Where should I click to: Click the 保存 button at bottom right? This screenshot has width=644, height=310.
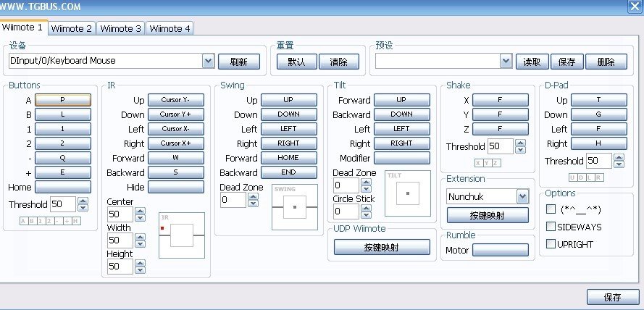tap(612, 297)
